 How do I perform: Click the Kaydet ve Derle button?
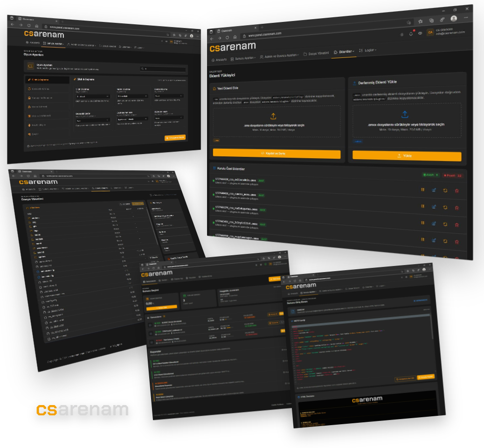tap(277, 154)
